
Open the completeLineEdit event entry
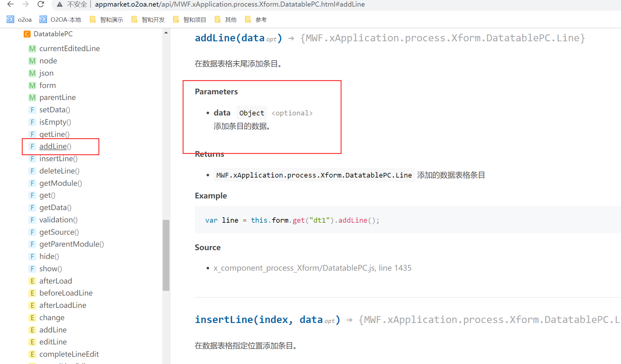pos(69,354)
